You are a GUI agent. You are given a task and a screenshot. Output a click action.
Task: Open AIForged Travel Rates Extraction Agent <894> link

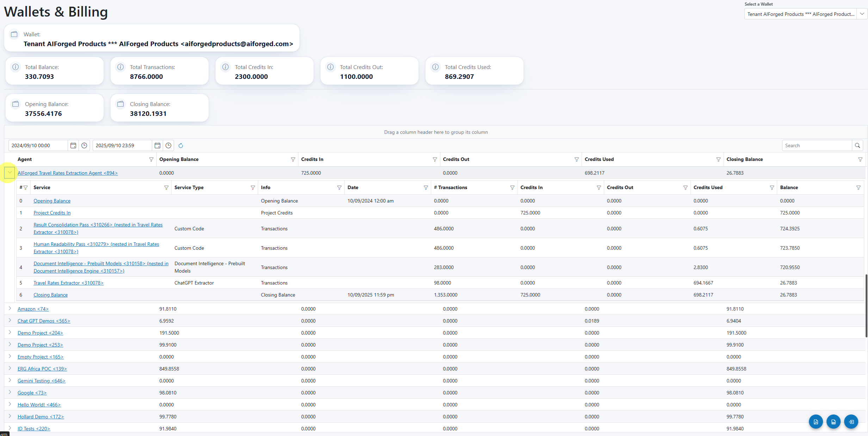[x=68, y=173]
